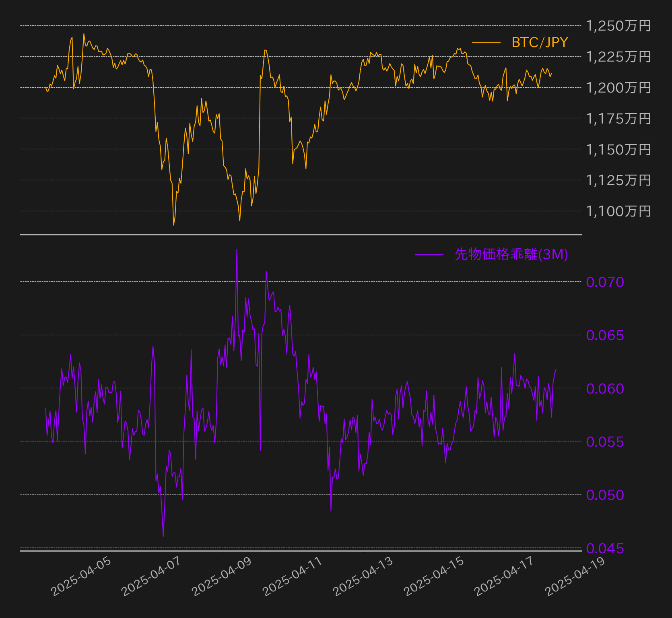Select the 1,150万円 axis label

coord(618,150)
